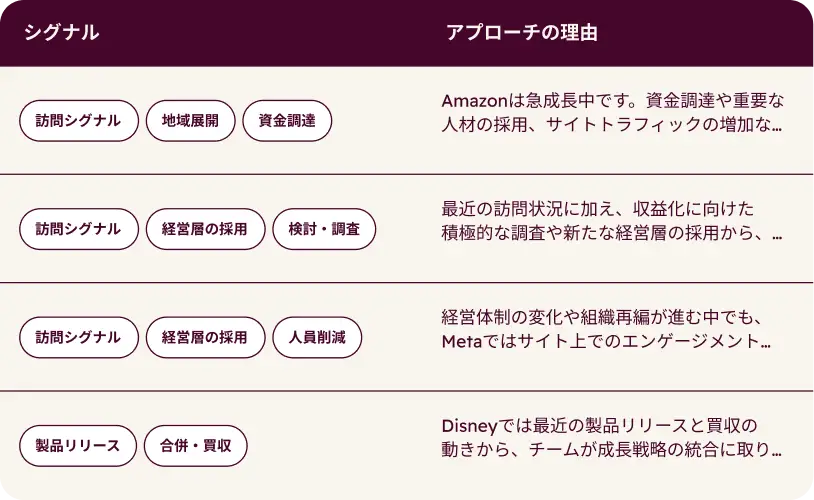The image size is (814, 500).
Task: Click the 地域展開 signal tag
Action: pyautogui.click(x=190, y=121)
